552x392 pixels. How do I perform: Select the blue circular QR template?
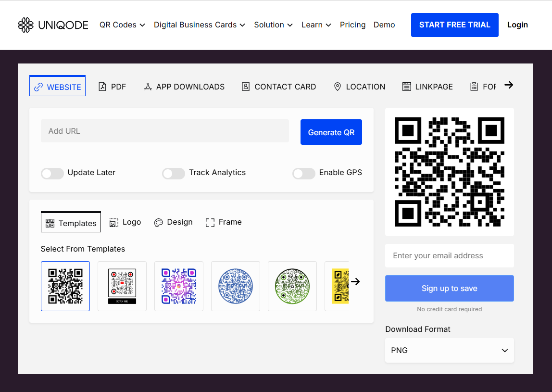236,286
